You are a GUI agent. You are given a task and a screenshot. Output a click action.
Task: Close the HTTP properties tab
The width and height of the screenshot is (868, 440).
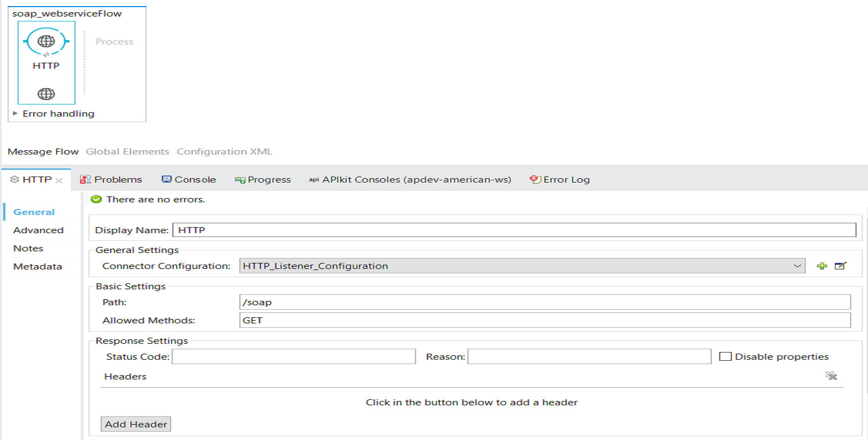tap(59, 180)
